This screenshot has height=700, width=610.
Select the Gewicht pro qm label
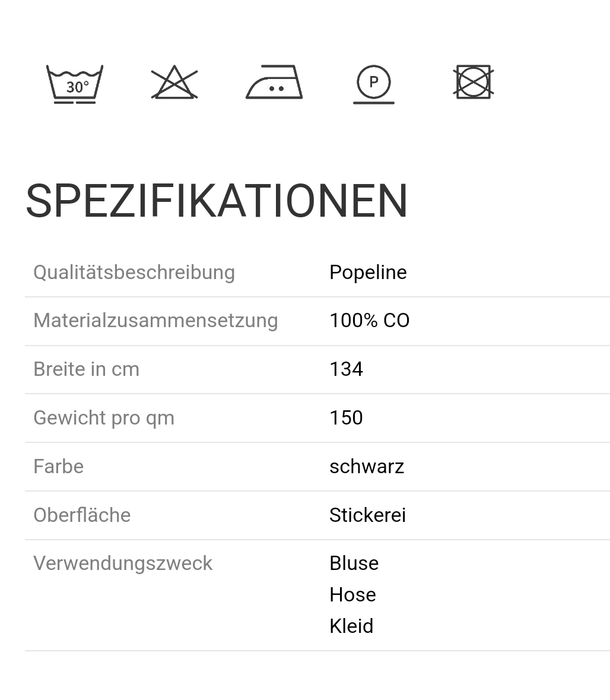click(x=104, y=418)
